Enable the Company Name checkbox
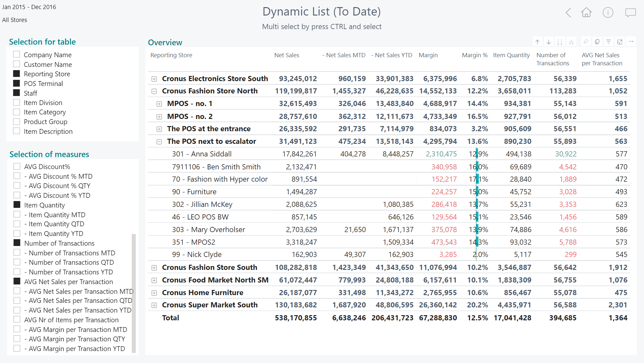 pyautogui.click(x=16, y=54)
